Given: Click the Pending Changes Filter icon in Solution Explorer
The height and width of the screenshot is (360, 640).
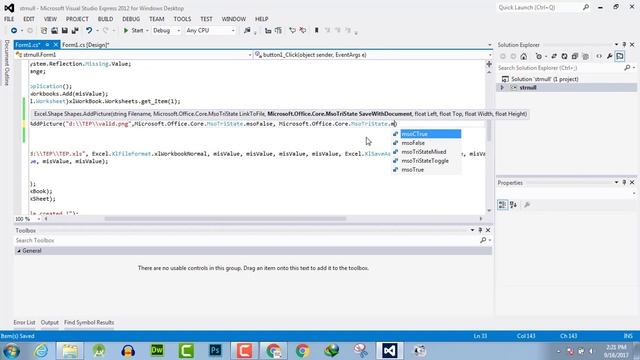Looking at the screenshot, I should point(539,56).
